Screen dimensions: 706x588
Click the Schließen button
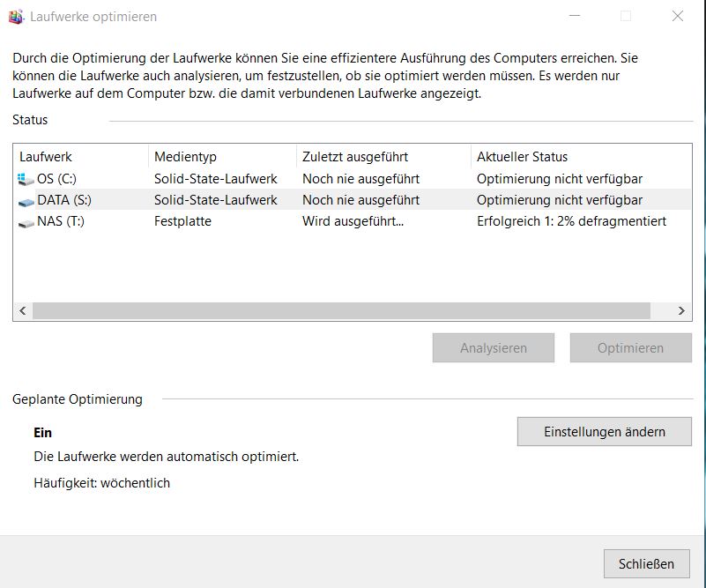(646, 563)
